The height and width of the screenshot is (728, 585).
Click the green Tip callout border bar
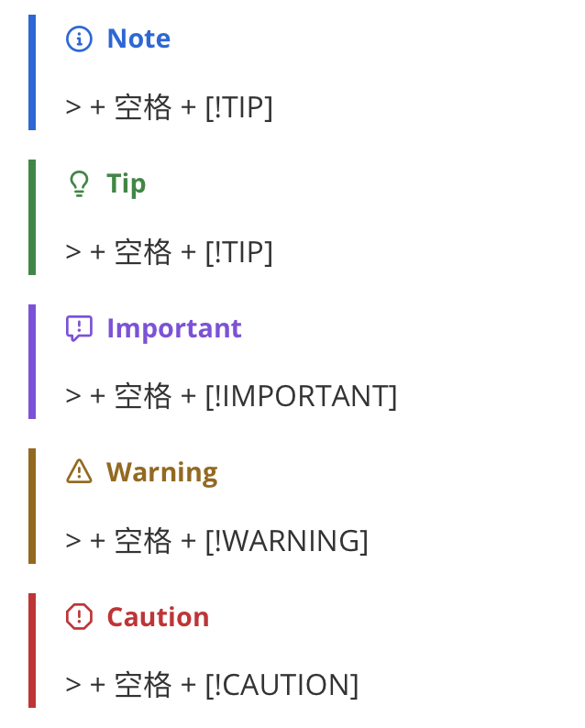point(32,217)
